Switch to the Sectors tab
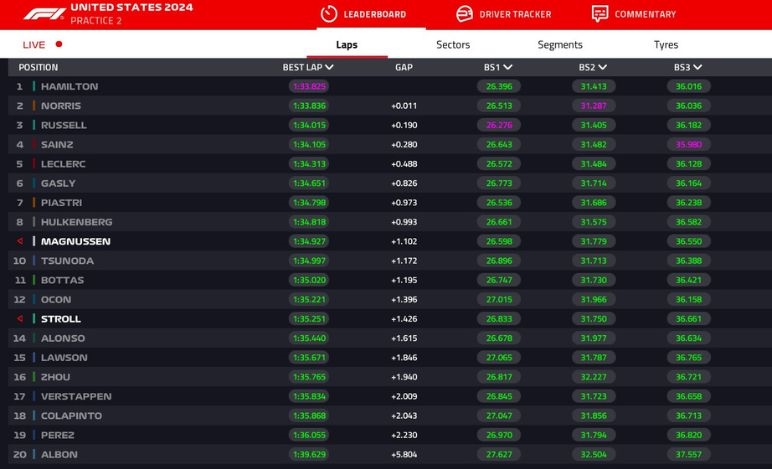The height and width of the screenshot is (469, 772). pyautogui.click(x=453, y=45)
